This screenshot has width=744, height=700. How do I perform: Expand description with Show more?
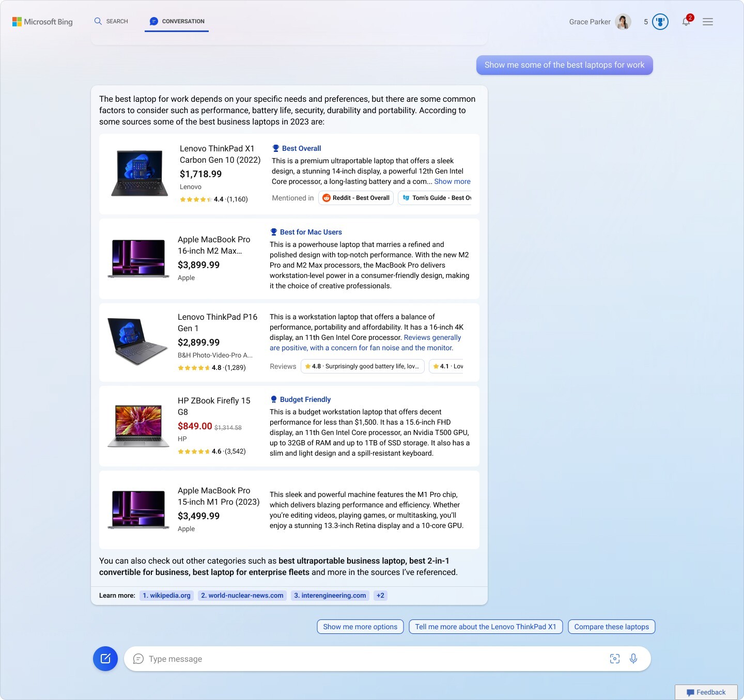click(x=453, y=181)
